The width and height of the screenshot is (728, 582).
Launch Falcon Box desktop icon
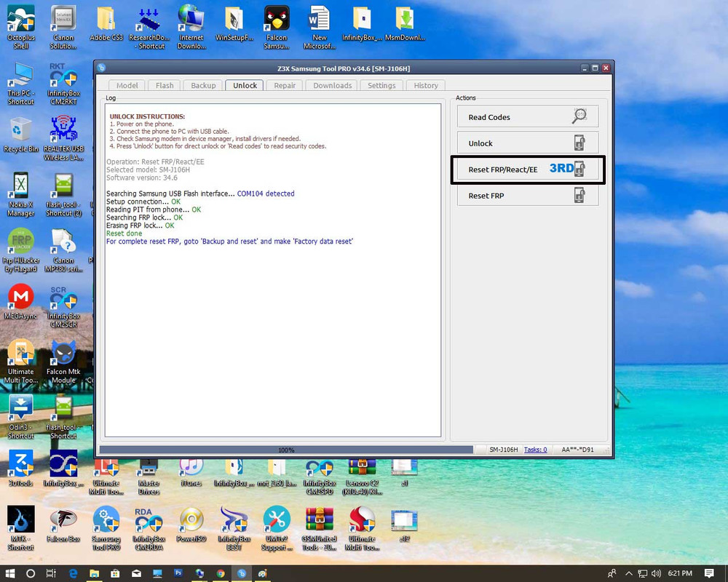click(63, 525)
